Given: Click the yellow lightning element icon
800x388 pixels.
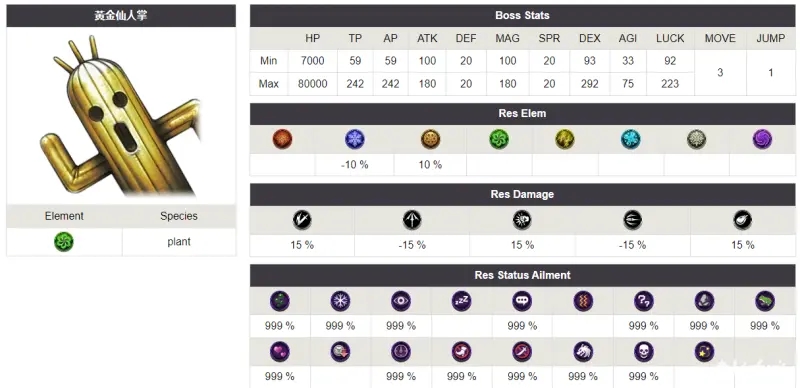Looking at the screenshot, I should point(565,139).
